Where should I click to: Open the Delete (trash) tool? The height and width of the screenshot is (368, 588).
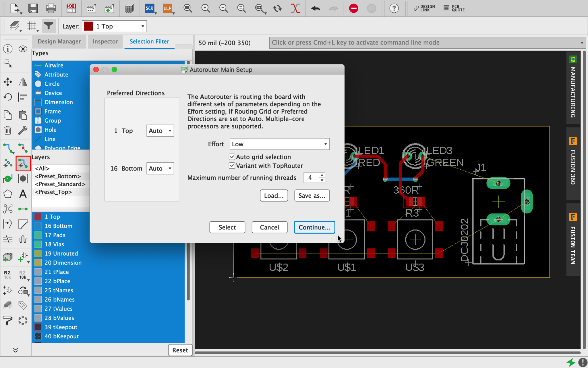point(8,130)
